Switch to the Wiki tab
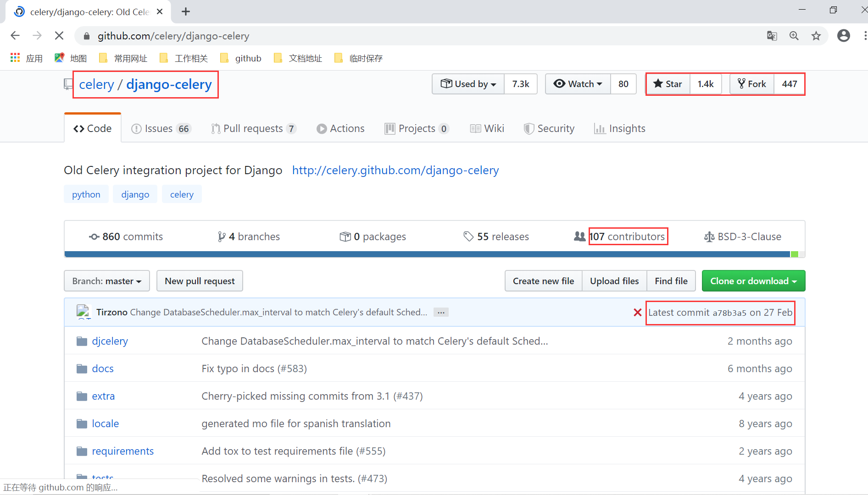This screenshot has width=868, height=495. pos(487,128)
